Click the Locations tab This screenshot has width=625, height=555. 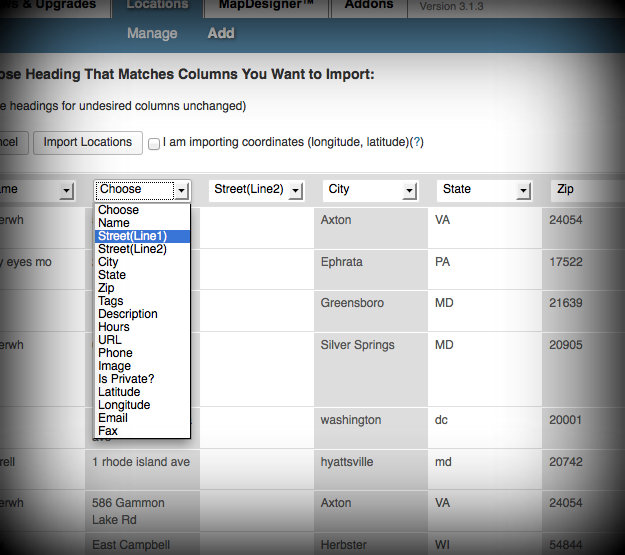pyautogui.click(x=157, y=6)
